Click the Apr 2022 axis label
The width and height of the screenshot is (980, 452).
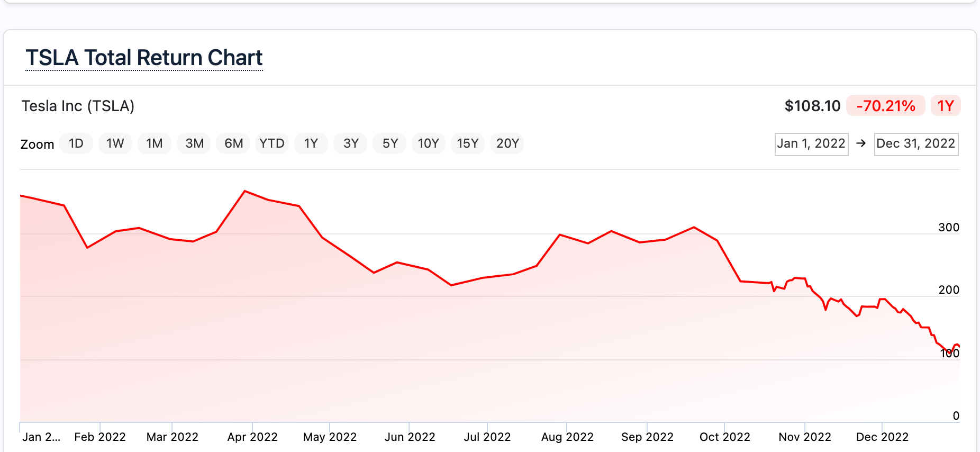[252, 437]
